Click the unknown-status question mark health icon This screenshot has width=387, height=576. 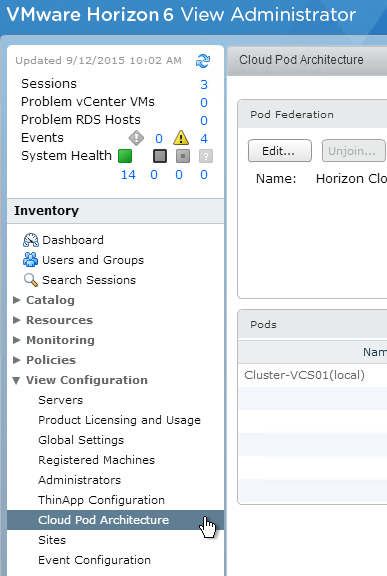coord(206,156)
